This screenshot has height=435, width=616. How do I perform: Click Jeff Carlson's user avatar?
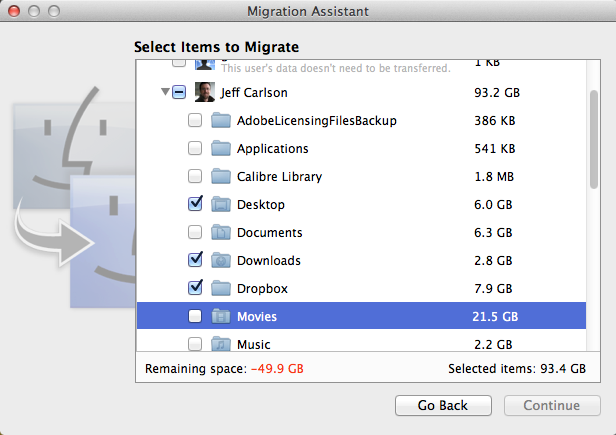click(205, 93)
